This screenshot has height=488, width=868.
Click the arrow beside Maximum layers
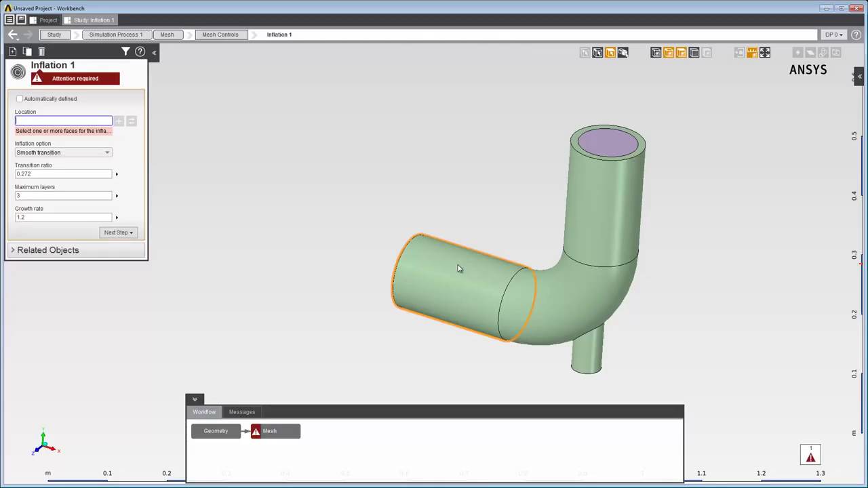(x=117, y=196)
